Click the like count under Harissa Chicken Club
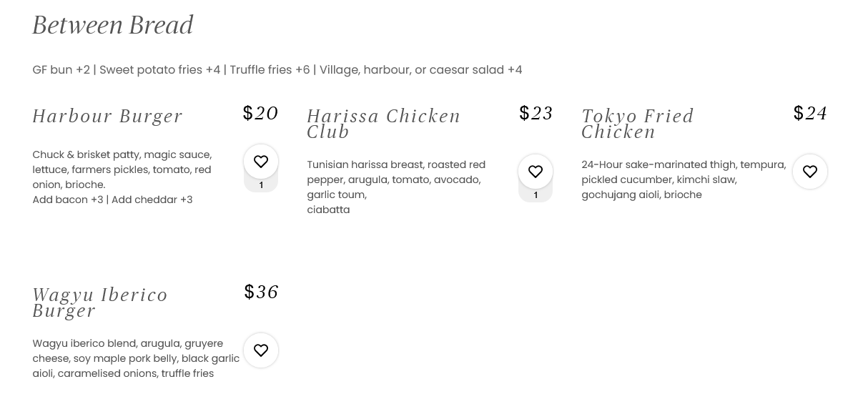Image resolution: width=868 pixels, height=394 pixels. (x=536, y=195)
